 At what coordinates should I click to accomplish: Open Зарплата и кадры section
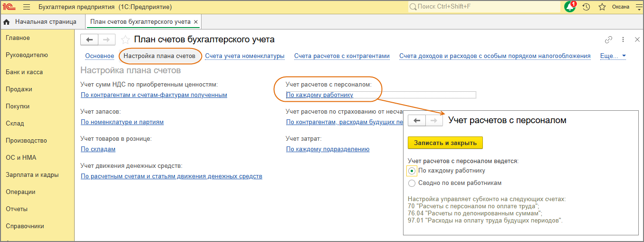pyautogui.click(x=32, y=175)
